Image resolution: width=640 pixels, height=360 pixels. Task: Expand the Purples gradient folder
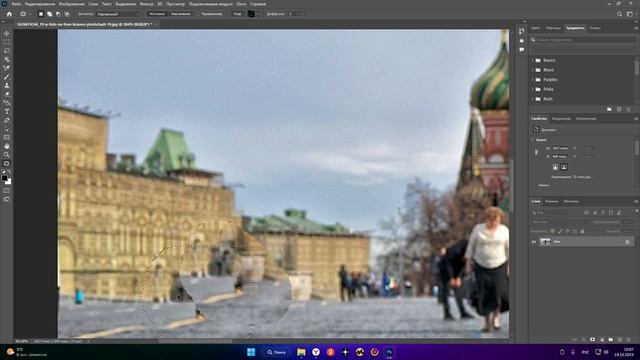533,80
